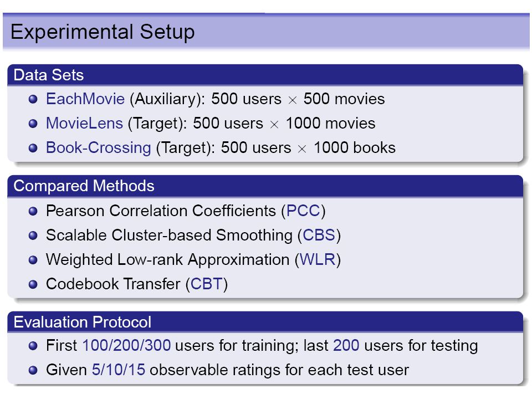Click the Experimental Setup slide title
Viewport: 532px width, 399px height.
[x=103, y=32]
